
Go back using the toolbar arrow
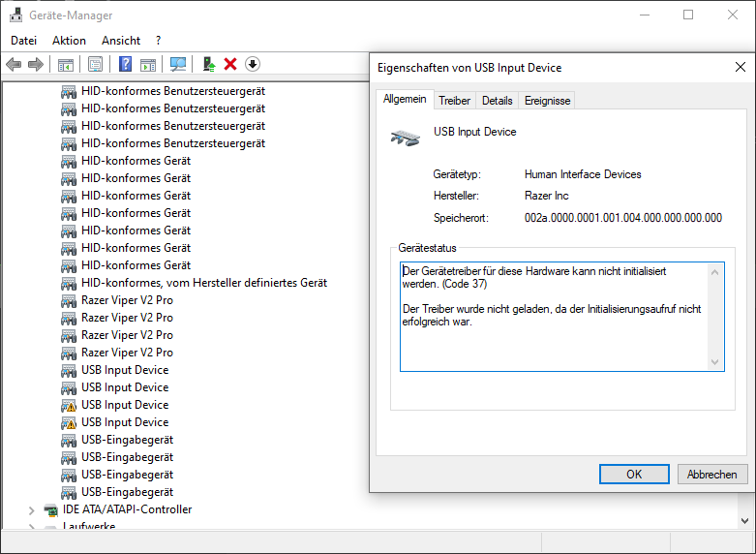(x=14, y=64)
